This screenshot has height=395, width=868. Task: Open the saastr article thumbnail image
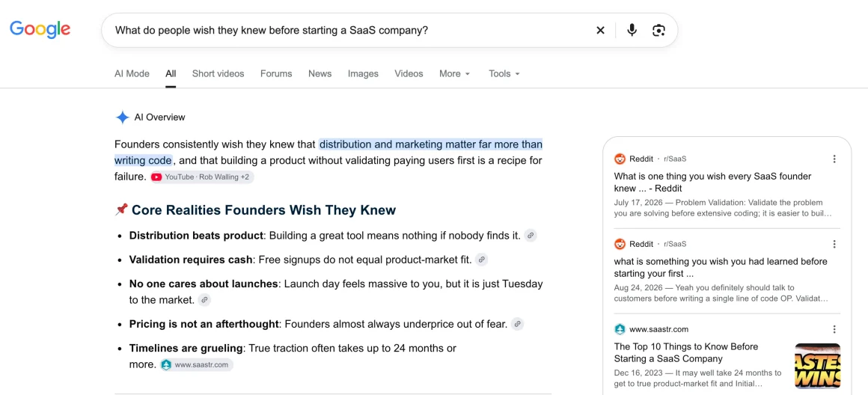pyautogui.click(x=818, y=366)
